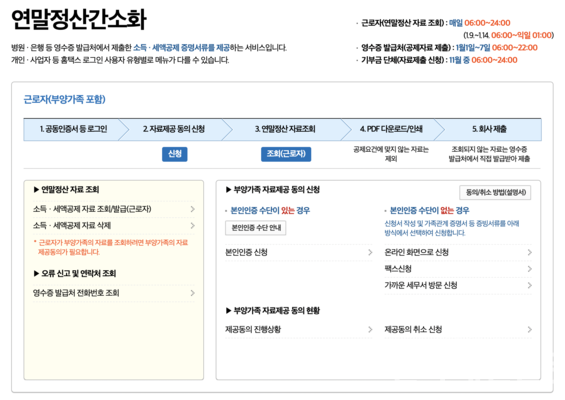Open 동의/취소 방법(설명서) button
Screen dimensions: 565x400
pos(495,192)
